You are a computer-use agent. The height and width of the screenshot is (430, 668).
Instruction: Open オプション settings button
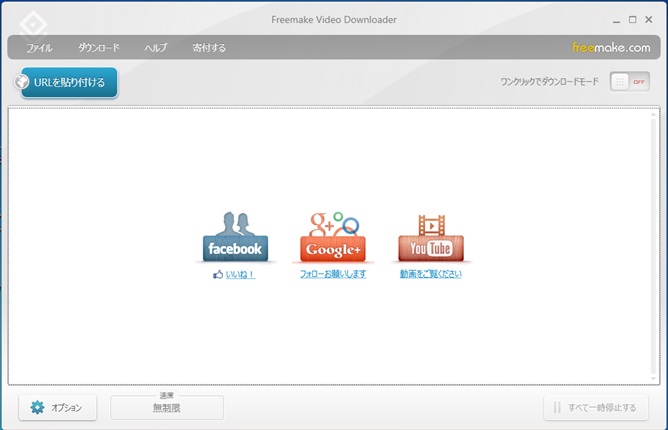(58, 407)
